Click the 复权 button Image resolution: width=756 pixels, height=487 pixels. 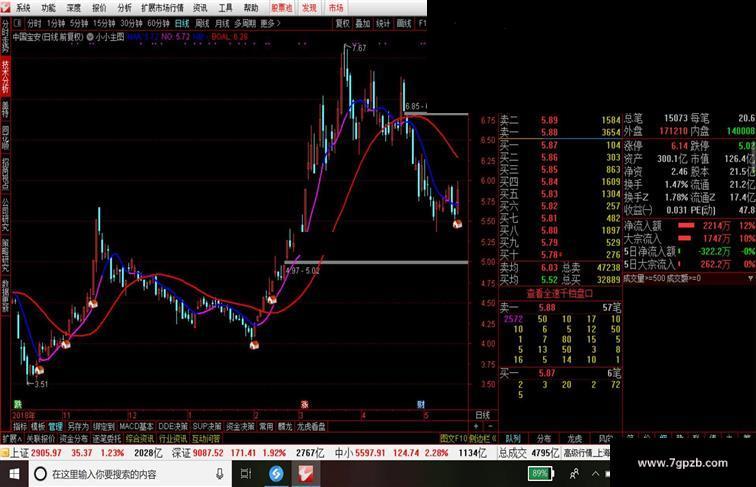coord(342,23)
